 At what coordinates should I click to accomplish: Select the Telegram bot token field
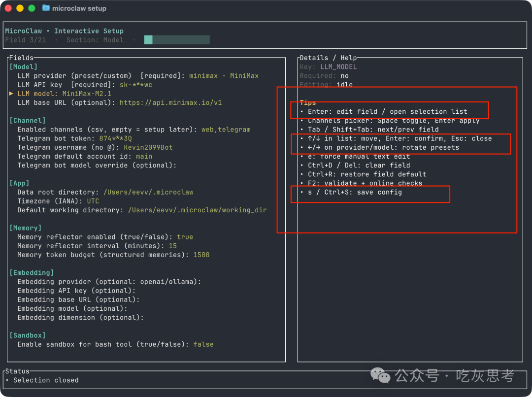point(75,138)
